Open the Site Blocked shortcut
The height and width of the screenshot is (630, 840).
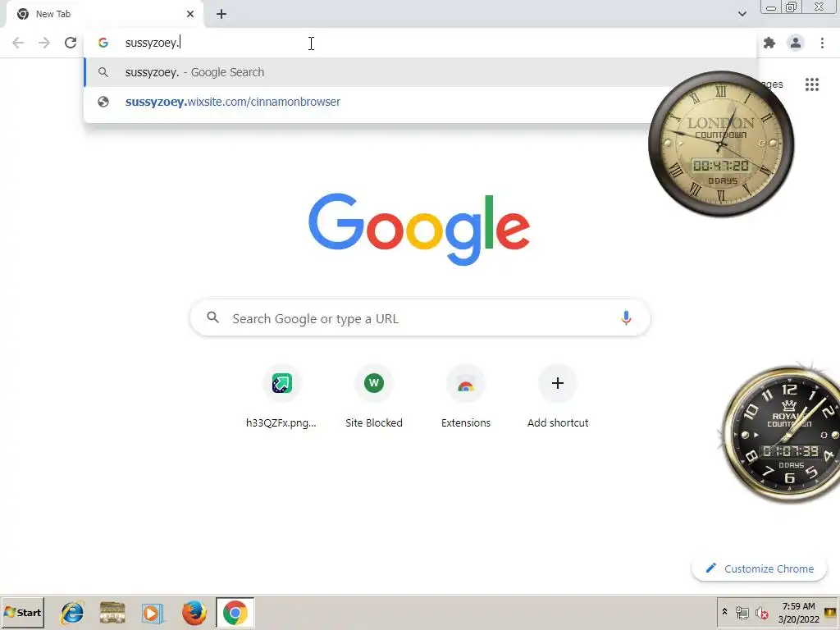[x=373, y=396]
